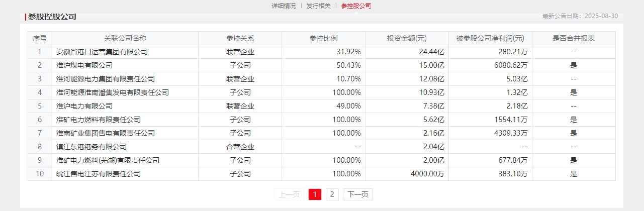The image size is (644, 211).
Task: Select 皖江售电江苏有限责任公司 company name
Action: pyautogui.click(x=99, y=174)
